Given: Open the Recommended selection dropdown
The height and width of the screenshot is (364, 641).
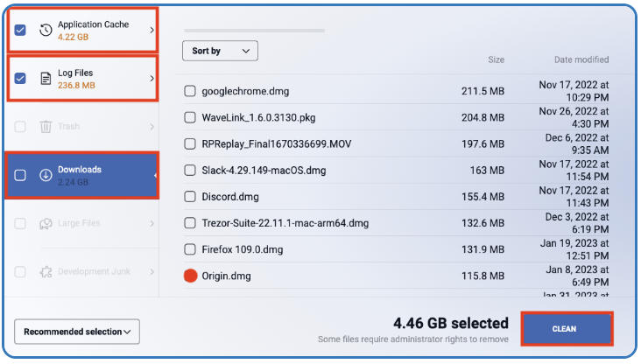Looking at the screenshot, I should [77, 332].
